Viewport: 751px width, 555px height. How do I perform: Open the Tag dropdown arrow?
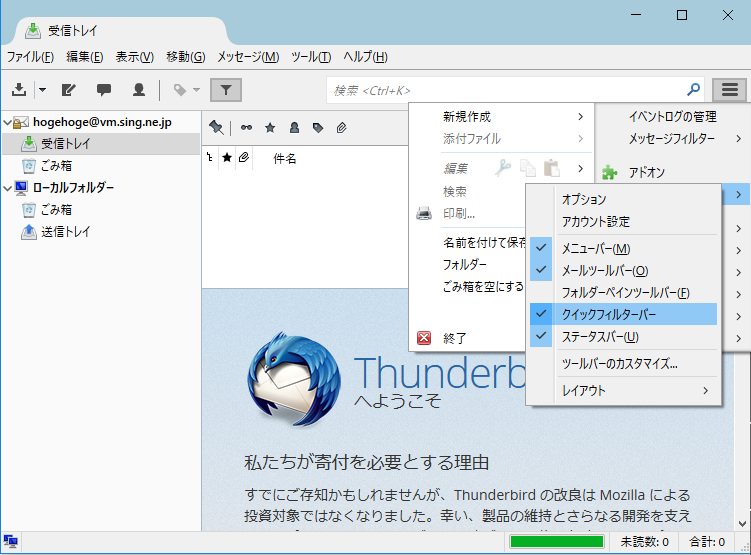(x=196, y=90)
